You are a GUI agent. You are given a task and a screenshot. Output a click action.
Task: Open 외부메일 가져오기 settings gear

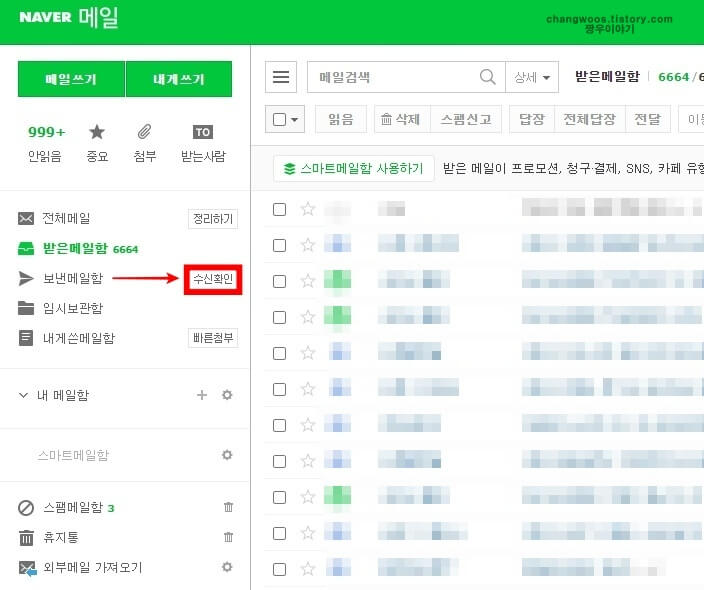(227, 567)
